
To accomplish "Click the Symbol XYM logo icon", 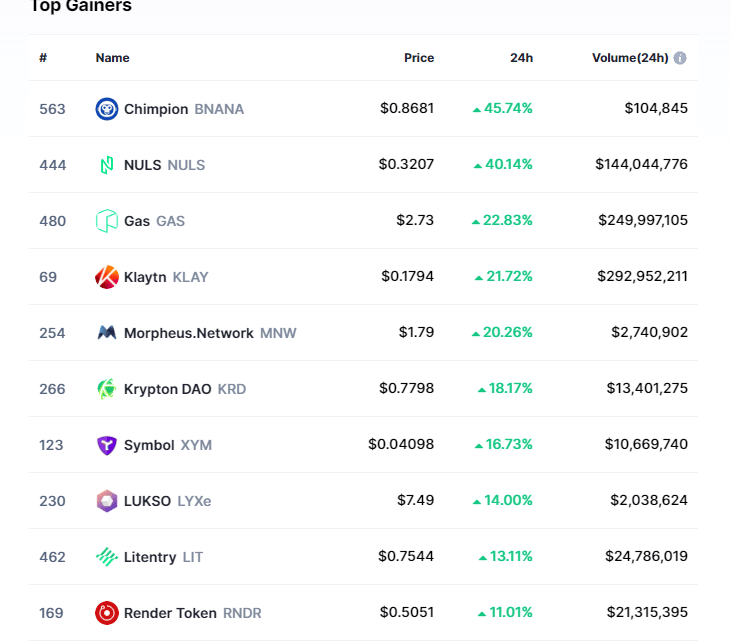I will coord(107,445).
